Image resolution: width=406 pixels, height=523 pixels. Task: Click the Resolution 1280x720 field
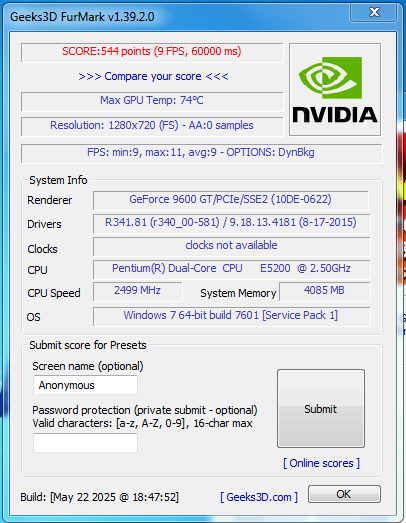152,126
